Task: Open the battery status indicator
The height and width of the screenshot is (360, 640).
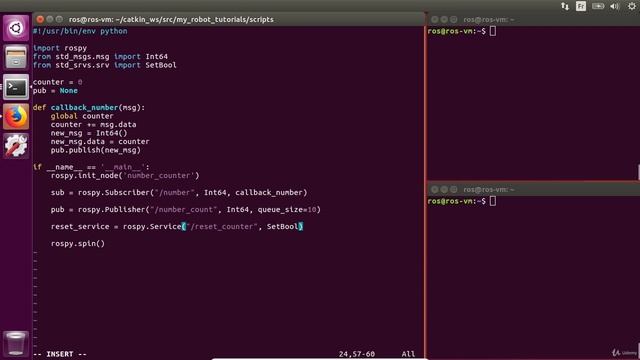Action: 598,6
